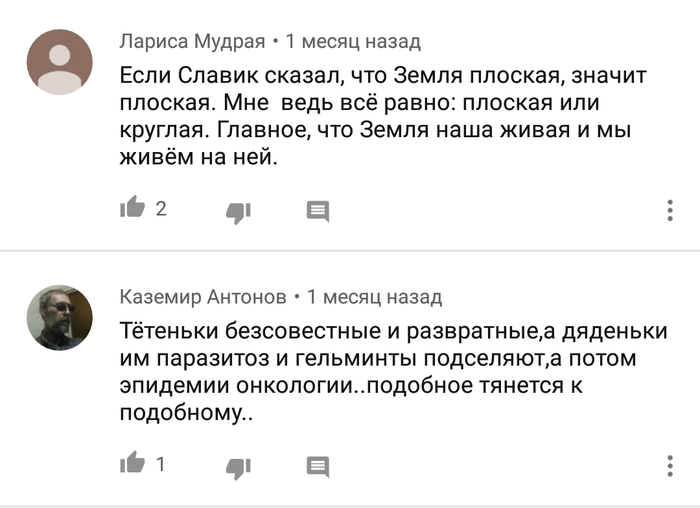Click the username Каземир Антонов
The height and width of the screenshot is (508, 700).
pos(203,297)
